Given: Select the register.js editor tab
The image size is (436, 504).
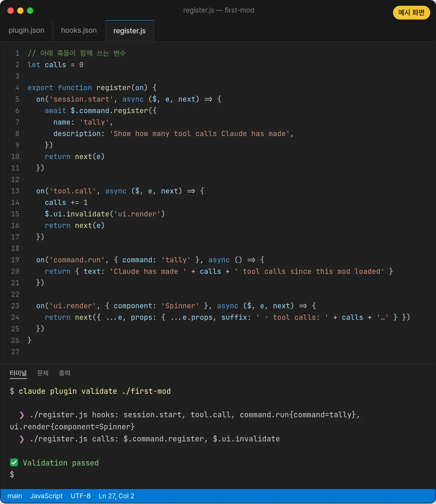Looking at the screenshot, I should click(130, 31).
